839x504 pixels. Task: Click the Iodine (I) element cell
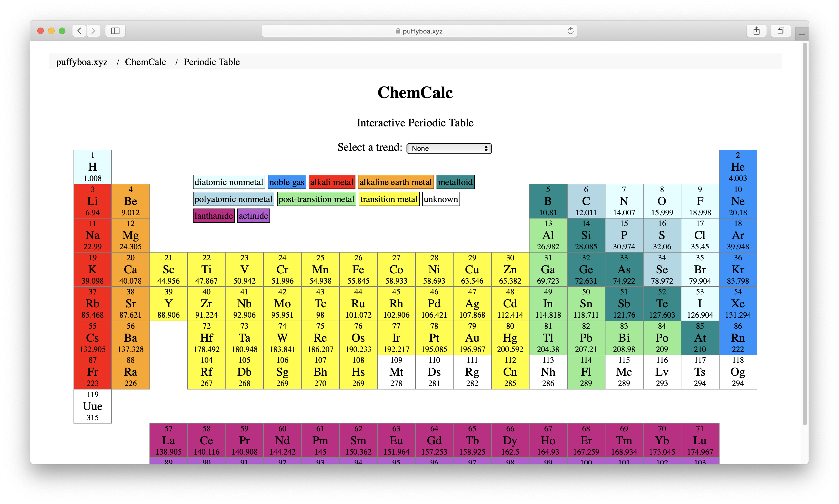[700, 304]
